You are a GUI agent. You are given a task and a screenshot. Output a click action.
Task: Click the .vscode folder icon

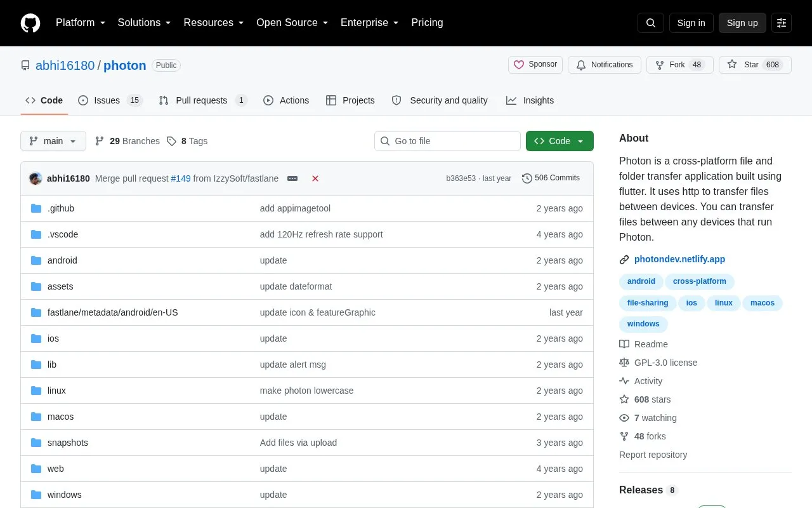(36, 234)
